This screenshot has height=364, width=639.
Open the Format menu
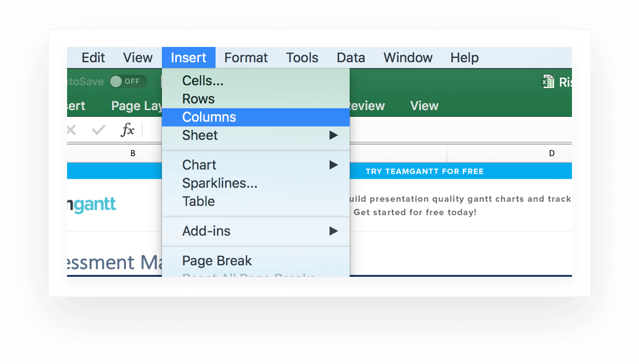[246, 57]
